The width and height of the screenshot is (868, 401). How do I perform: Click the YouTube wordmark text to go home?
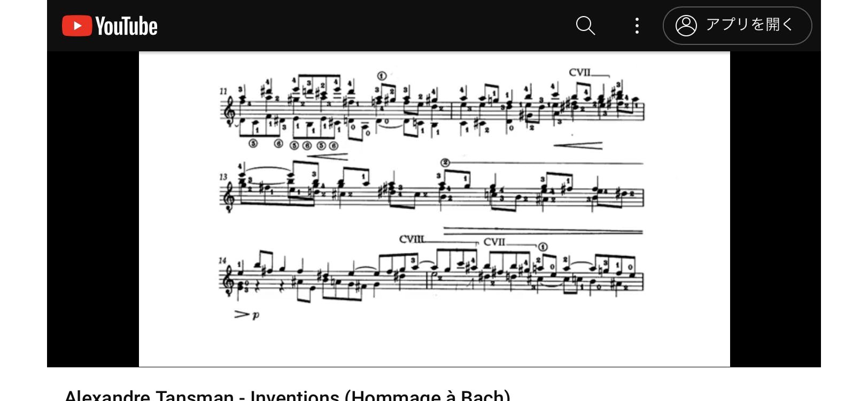click(x=127, y=26)
